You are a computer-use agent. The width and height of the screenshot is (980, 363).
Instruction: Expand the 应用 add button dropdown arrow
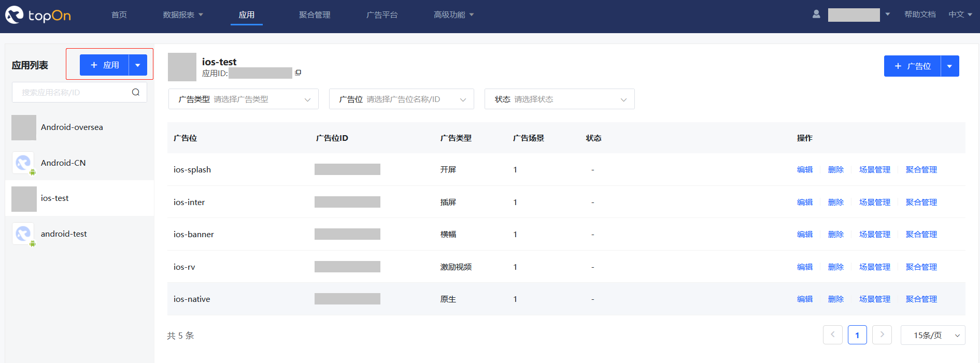(138, 65)
